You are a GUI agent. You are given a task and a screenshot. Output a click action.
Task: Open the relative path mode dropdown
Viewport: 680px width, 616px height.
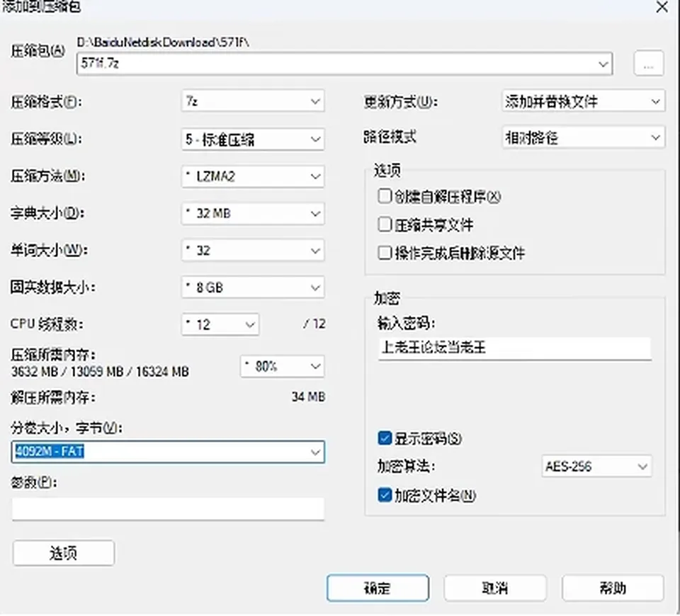tap(583, 137)
